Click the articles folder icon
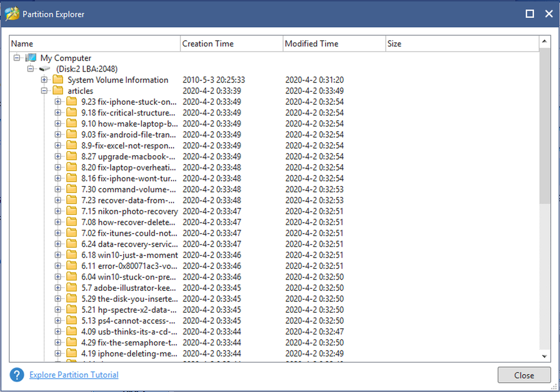Screen dimensions: 560x392 [58, 91]
